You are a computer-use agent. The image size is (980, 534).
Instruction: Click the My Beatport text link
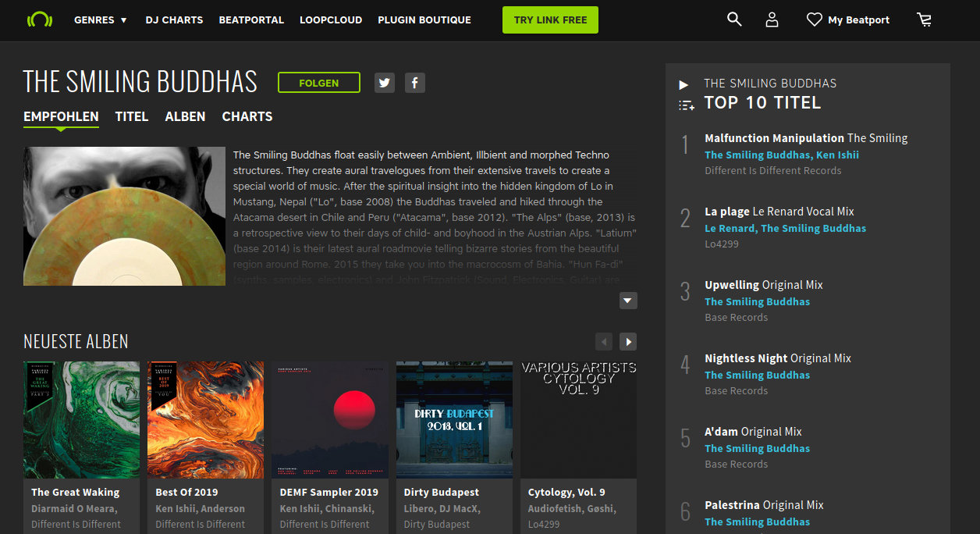click(858, 20)
